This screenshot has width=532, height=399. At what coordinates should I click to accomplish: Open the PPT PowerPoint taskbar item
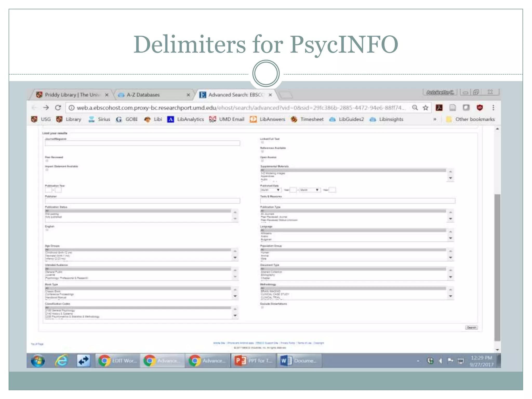(x=253, y=361)
